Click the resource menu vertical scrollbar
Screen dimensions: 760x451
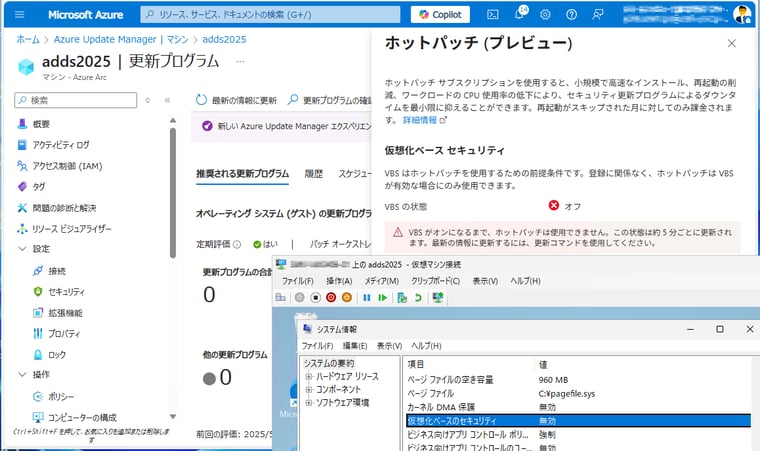(173, 193)
